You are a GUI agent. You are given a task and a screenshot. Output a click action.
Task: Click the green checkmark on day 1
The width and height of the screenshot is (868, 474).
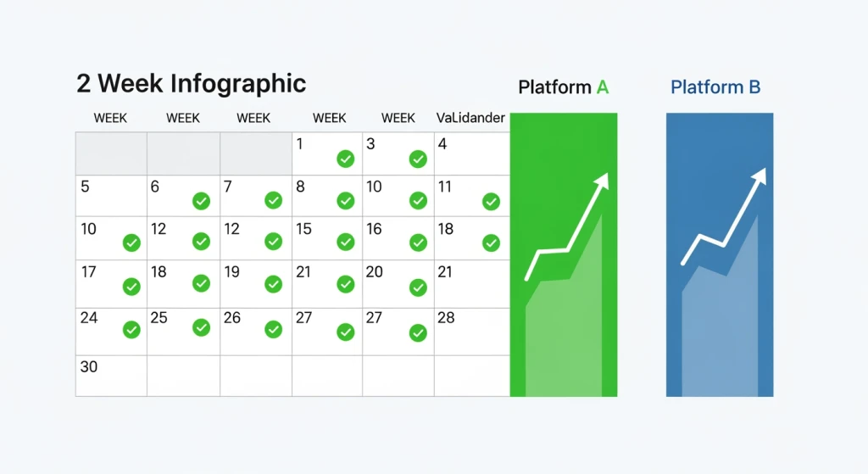(346, 159)
